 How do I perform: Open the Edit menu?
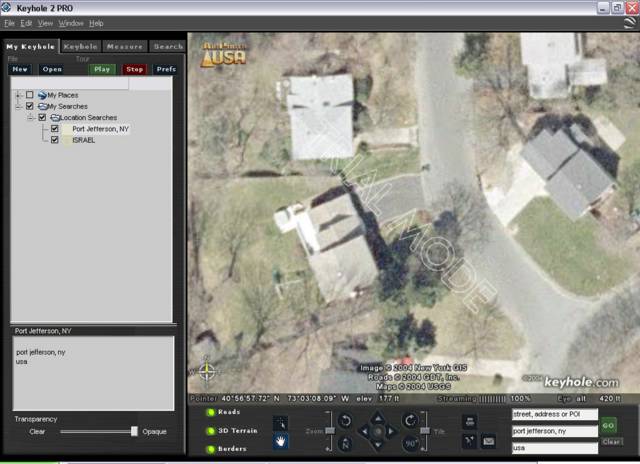pyautogui.click(x=26, y=23)
